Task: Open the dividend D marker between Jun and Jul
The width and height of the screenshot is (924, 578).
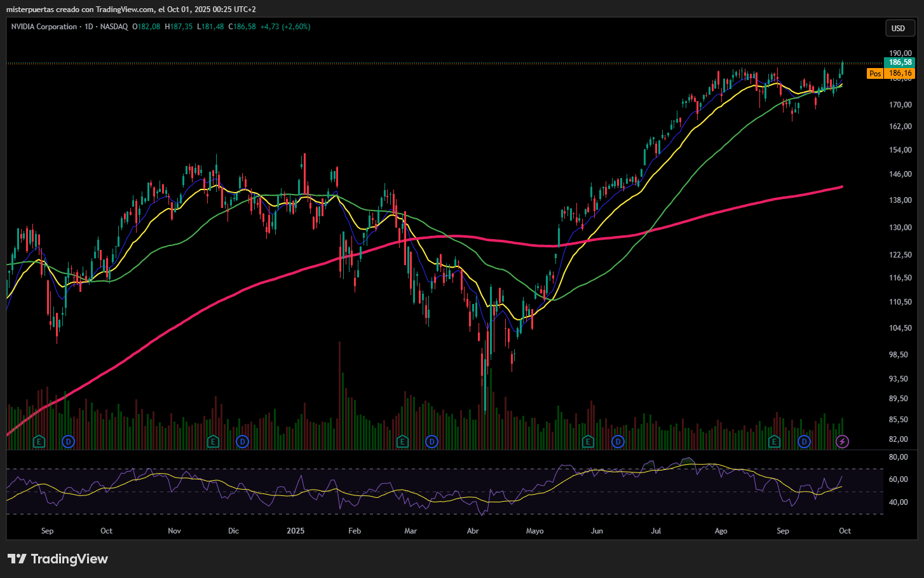Action: 618,441
